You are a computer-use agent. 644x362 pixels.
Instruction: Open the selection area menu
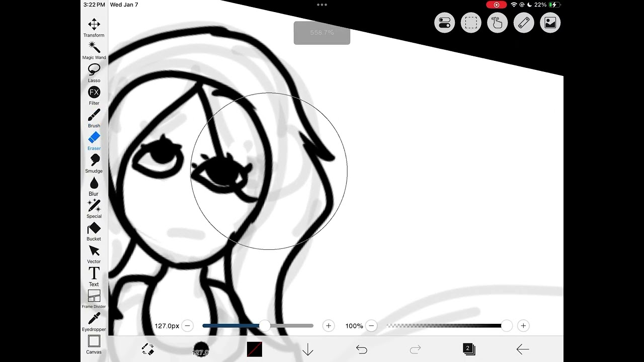471,23
